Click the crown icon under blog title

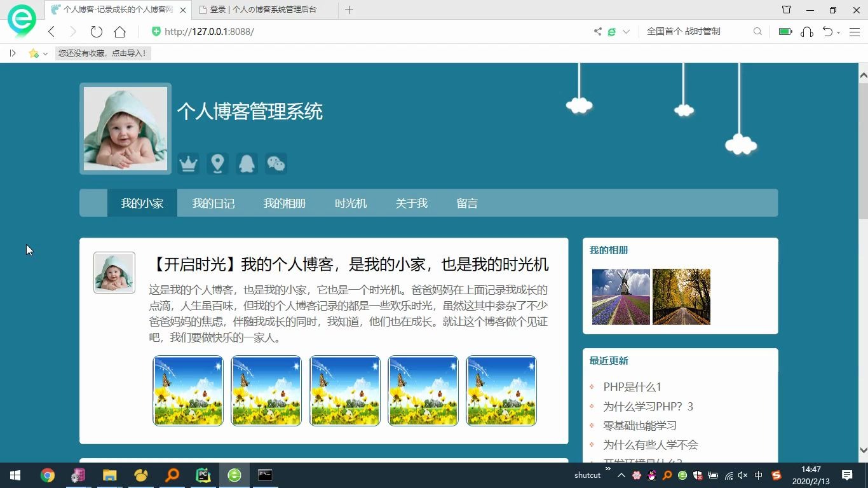click(188, 163)
